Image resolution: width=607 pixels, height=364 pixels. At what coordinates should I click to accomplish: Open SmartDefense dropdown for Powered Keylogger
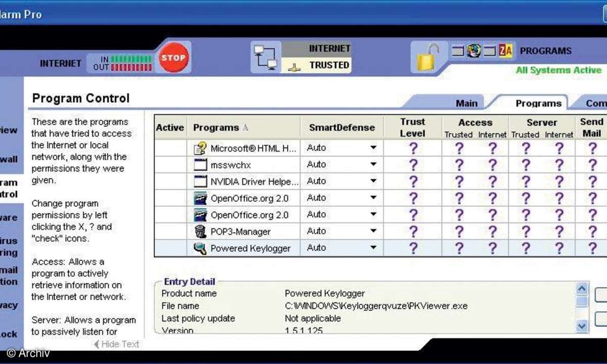point(373,248)
